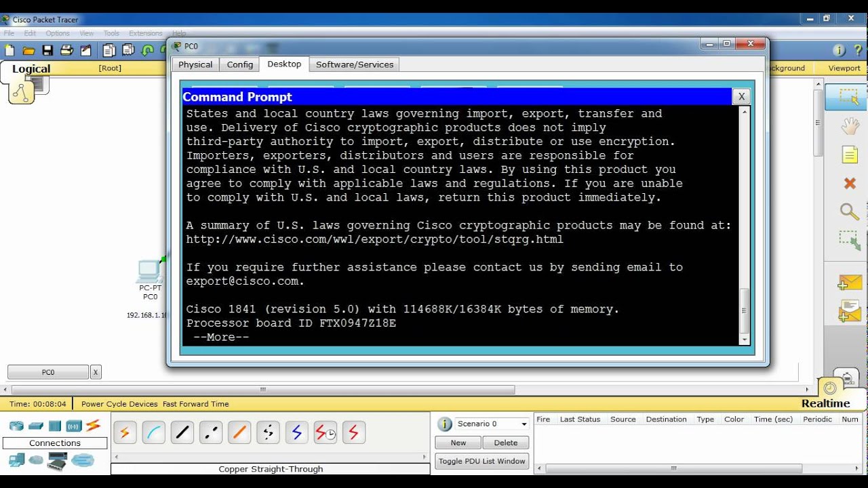Select Routers device category icon
The width and height of the screenshot is (868, 488).
(16, 426)
